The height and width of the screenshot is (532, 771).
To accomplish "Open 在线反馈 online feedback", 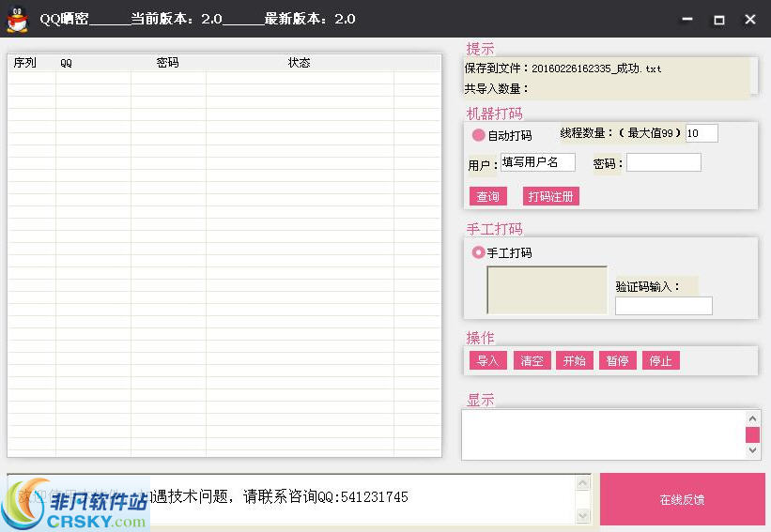I will click(x=683, y=499).
